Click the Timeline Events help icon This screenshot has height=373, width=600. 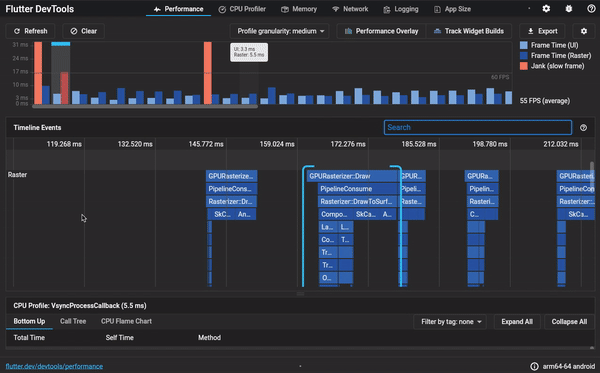coord(583,127)
